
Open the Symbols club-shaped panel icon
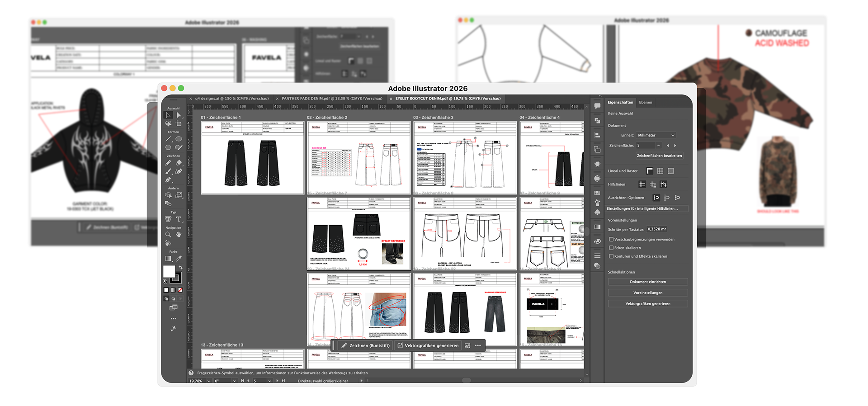597,212
